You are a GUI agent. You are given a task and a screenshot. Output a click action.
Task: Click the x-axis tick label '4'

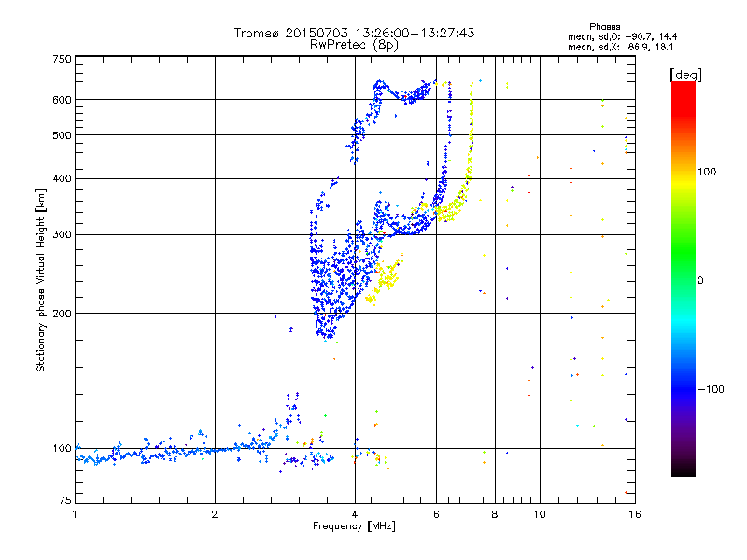355,514
